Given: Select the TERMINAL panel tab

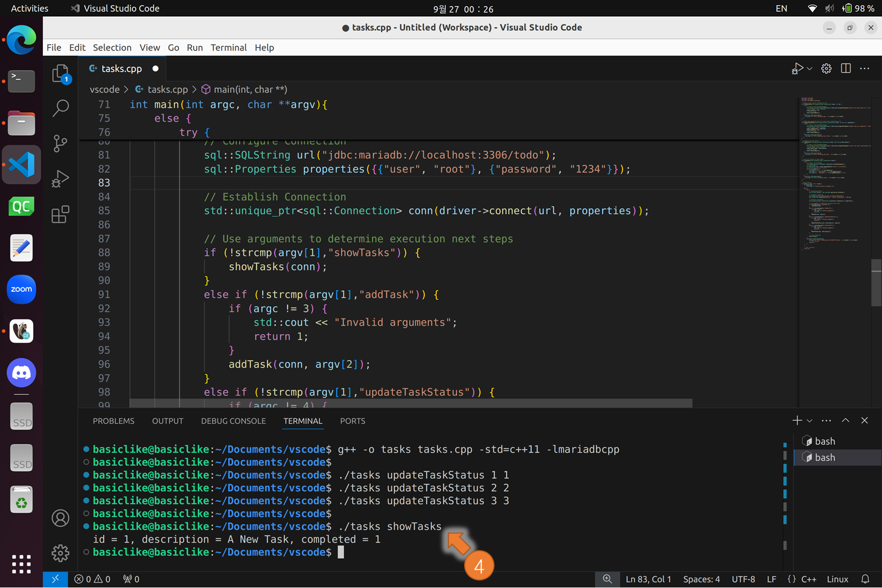Looking at the screenshot, I should pyautogui.click(x=303, y=421).
